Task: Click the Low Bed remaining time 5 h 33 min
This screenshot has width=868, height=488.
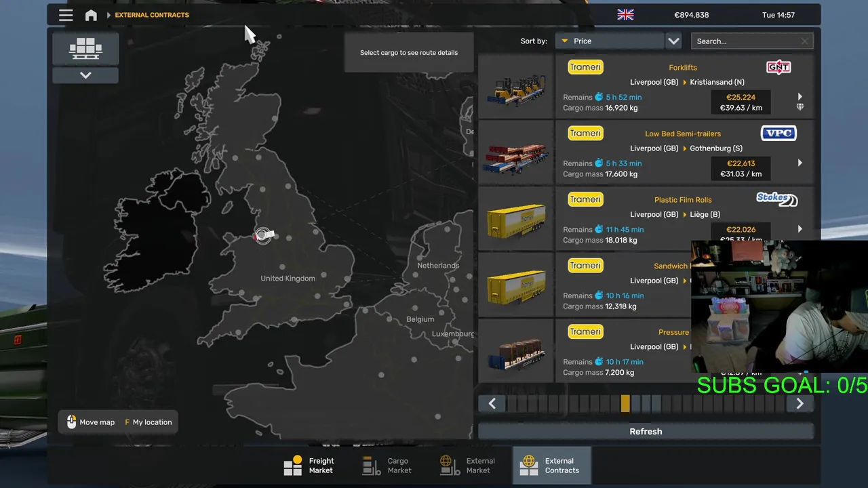Action: click(x=623, y=163)
